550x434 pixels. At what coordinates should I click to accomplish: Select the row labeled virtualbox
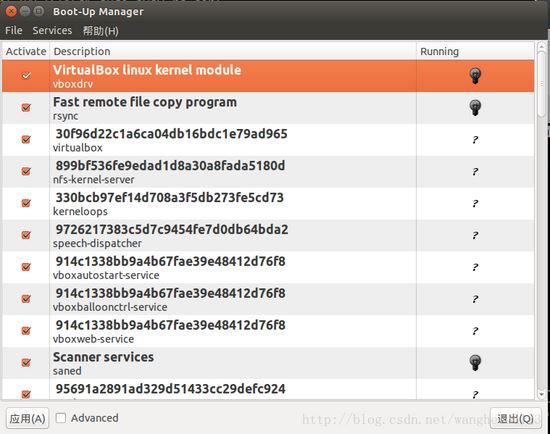[x=268, y=140]
